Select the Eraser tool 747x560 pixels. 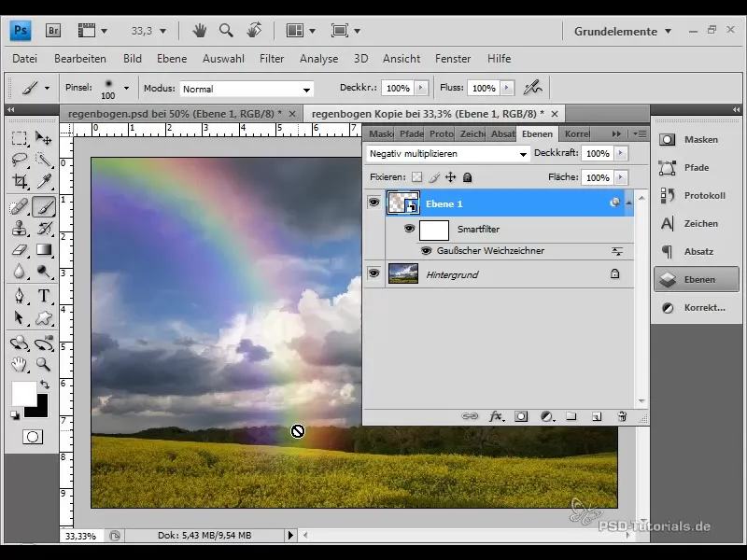click(20, 250)
